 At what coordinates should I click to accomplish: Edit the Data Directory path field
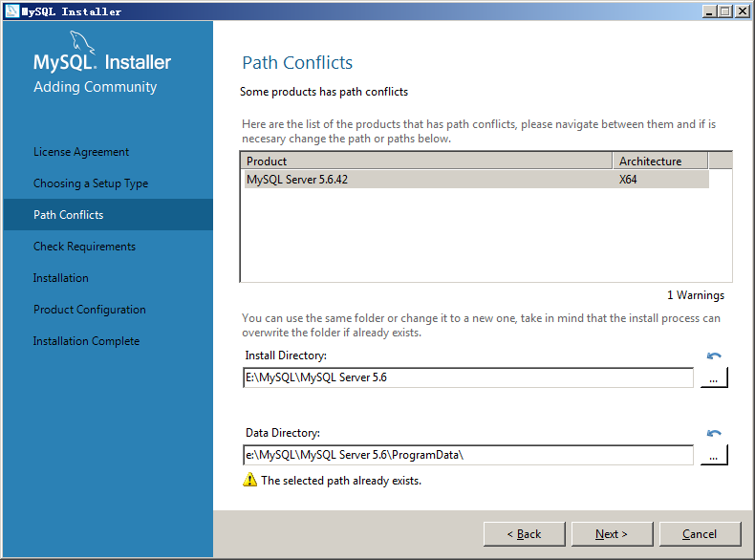pyautogui.click(x=468, y=455)
